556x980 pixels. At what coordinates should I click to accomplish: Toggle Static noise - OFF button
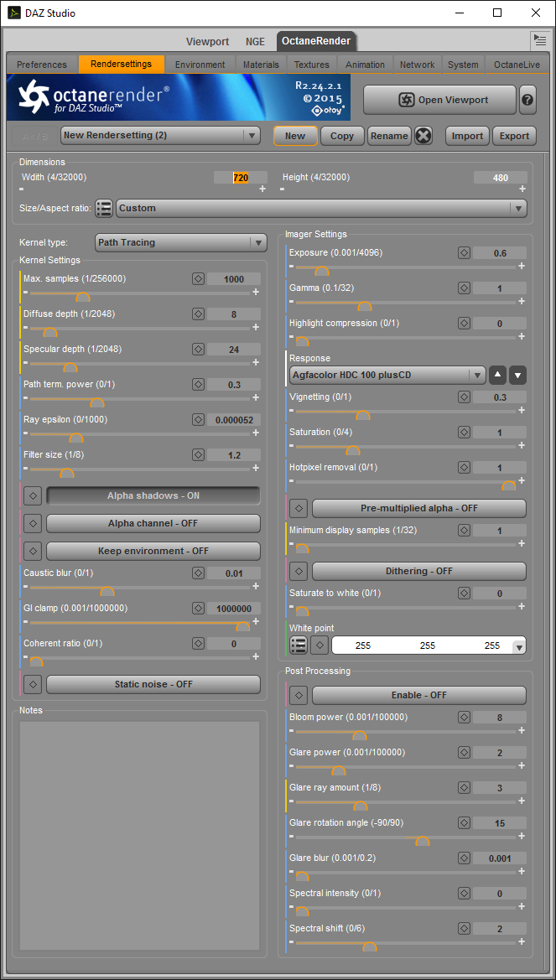click(x=153, y=684)
